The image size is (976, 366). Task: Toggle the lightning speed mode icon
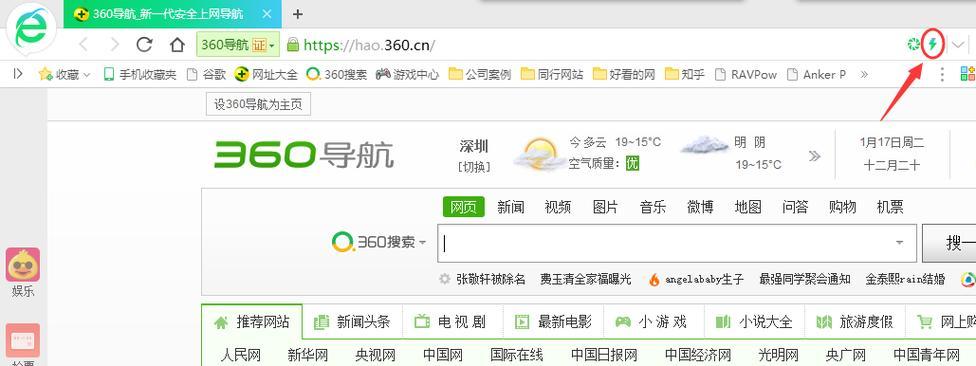pos(932,44)
